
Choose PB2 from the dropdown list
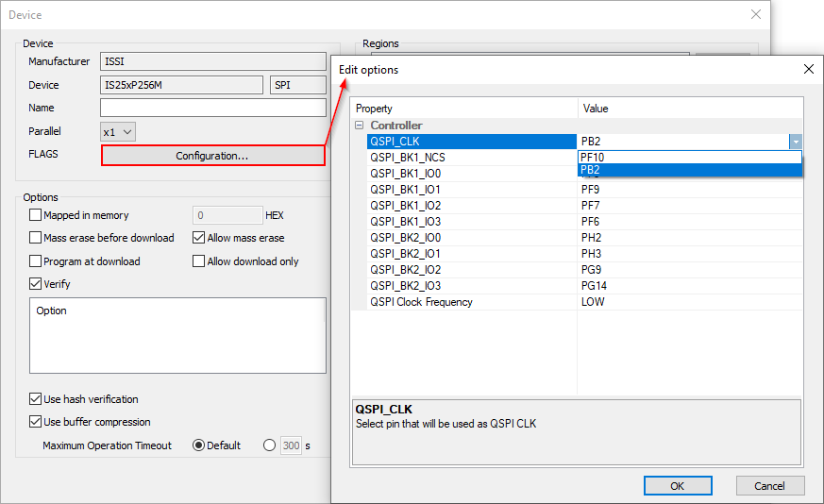pos(689,170)
